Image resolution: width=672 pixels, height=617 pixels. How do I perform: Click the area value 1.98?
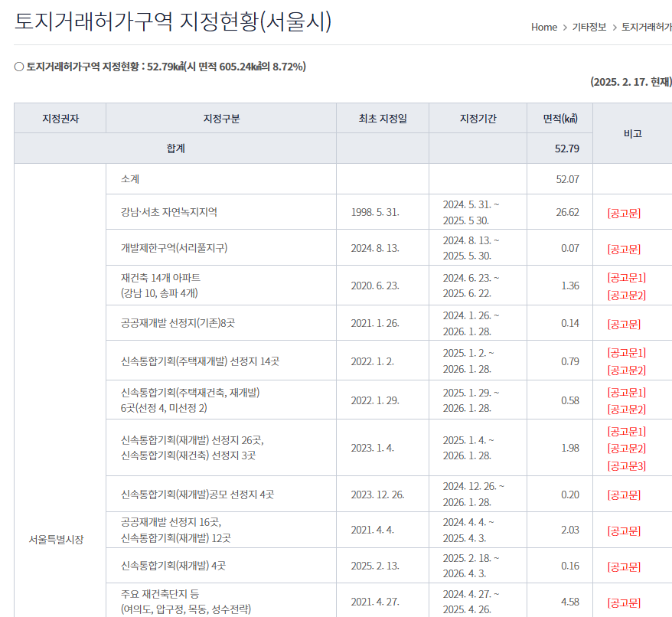tap(570, 448)
